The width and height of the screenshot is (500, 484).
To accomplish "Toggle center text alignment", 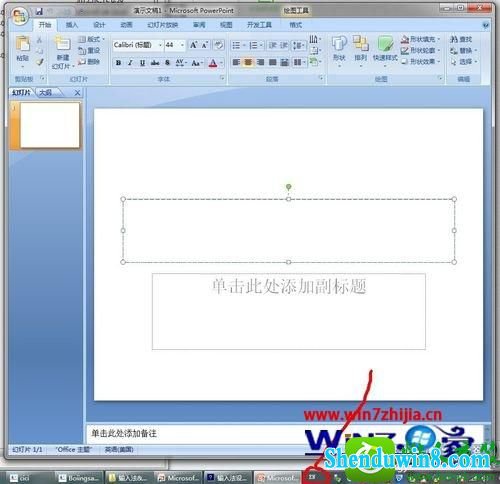I will (248, 62).
